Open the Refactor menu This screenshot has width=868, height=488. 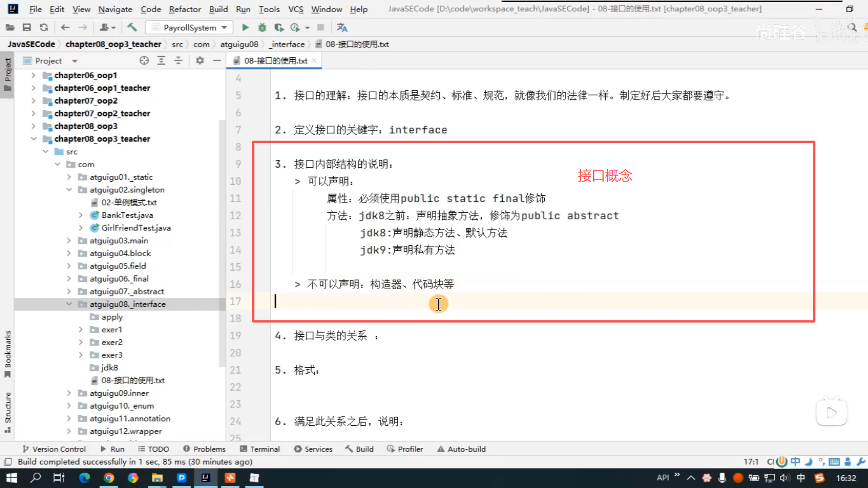click(x=184, y=9)
